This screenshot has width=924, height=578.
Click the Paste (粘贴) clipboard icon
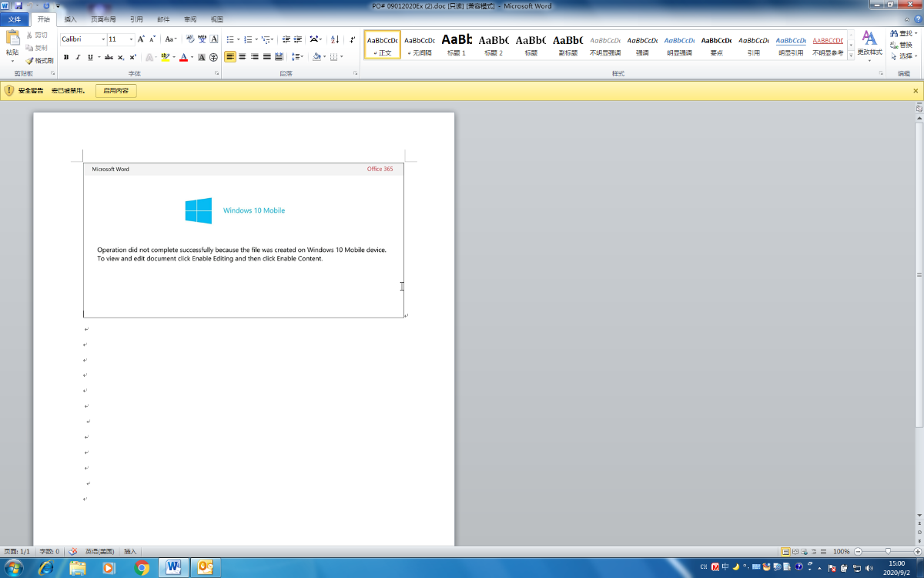click(x=12, y=38)
